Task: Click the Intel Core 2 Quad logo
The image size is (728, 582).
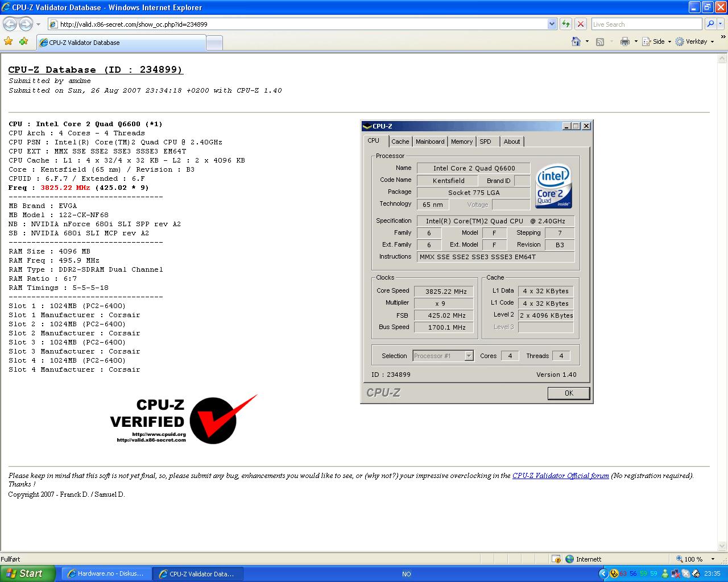Action: tap(553, 186)
